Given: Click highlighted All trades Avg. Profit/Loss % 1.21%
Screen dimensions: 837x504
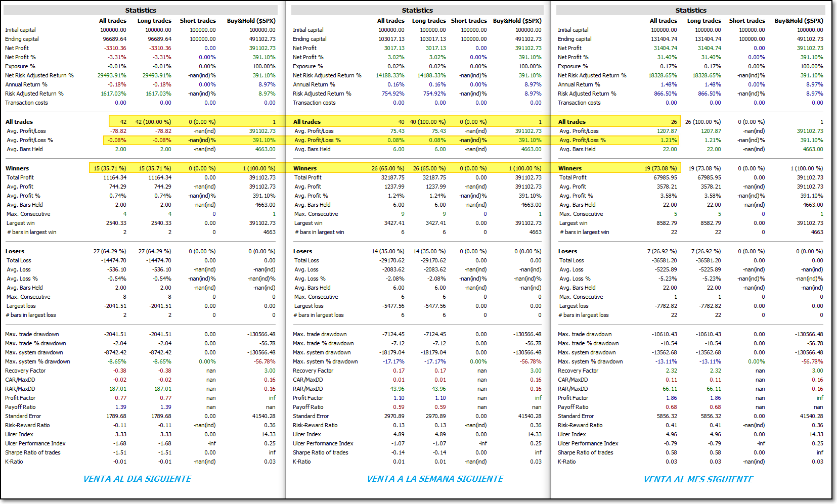Looking at the screenshot, I should tap(669, 140).
